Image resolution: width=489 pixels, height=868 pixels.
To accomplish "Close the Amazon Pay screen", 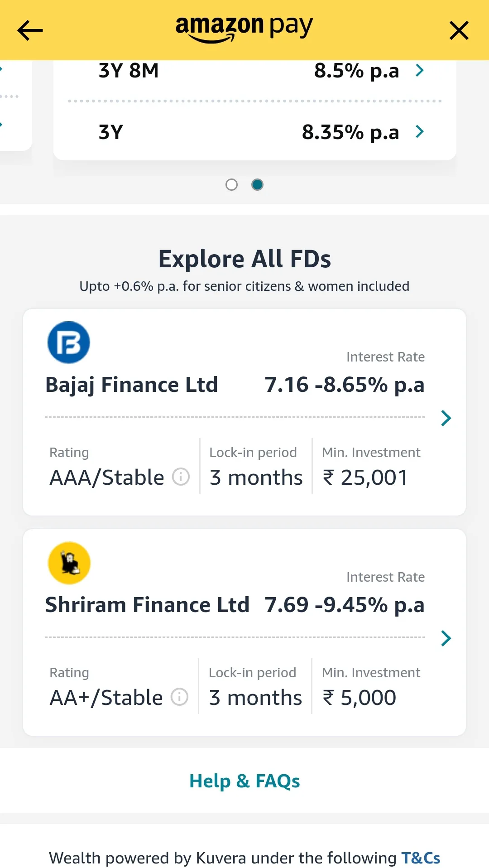I will click(459, 30).
